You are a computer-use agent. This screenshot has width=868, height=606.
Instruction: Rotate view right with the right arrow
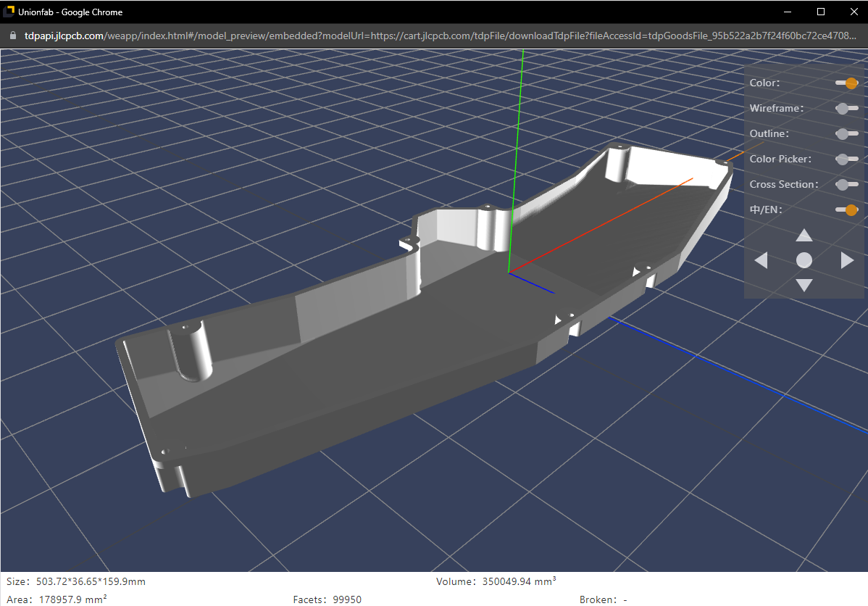[x=847, y=260]
